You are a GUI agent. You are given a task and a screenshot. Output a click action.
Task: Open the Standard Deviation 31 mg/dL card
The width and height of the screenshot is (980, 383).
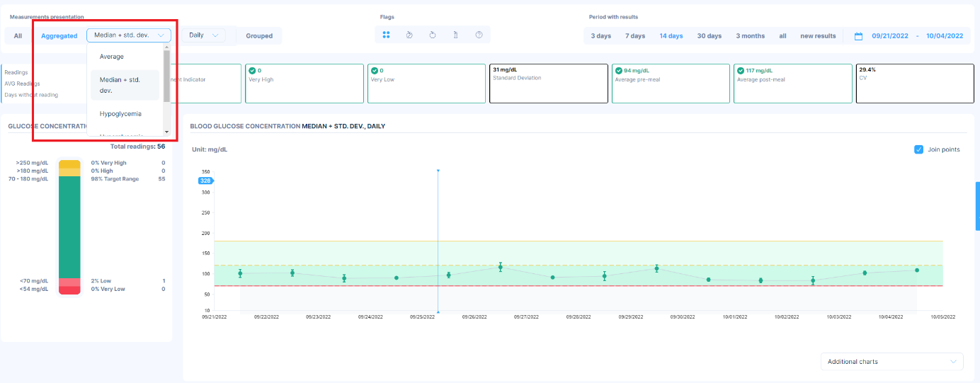(548, 84)
